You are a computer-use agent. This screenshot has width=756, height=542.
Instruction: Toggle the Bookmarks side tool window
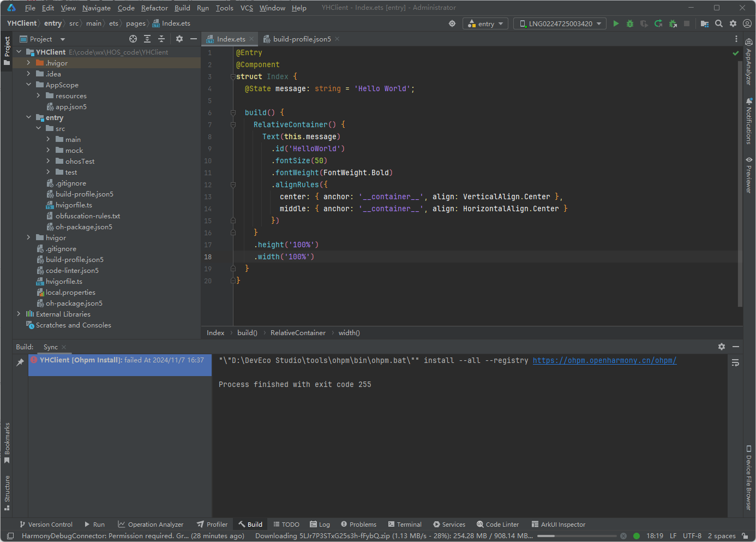point(7,443)
